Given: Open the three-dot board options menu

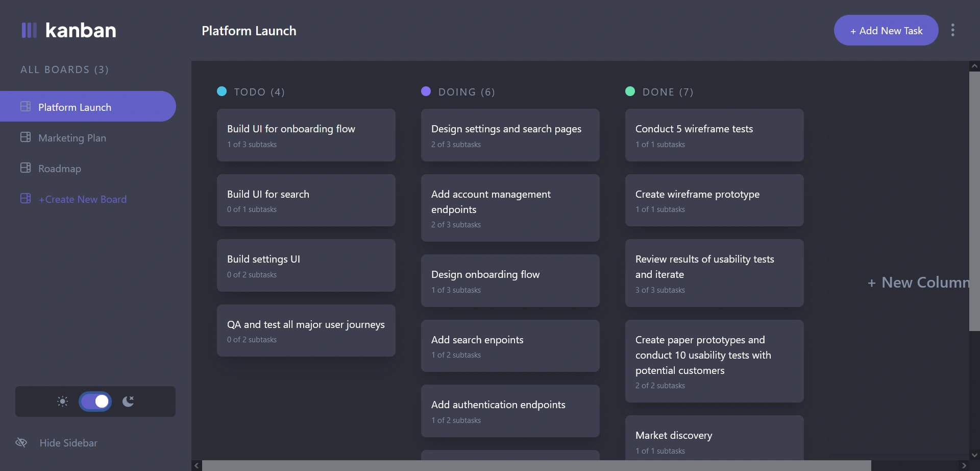Looking at the screenshot, I should coord(953,30).
